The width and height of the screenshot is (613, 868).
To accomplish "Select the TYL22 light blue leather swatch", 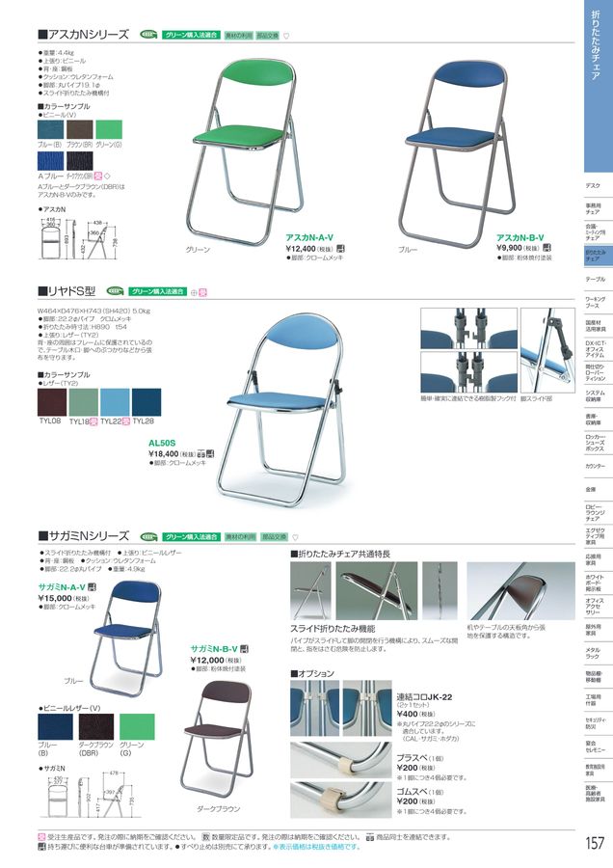I will tap(115, 402).
